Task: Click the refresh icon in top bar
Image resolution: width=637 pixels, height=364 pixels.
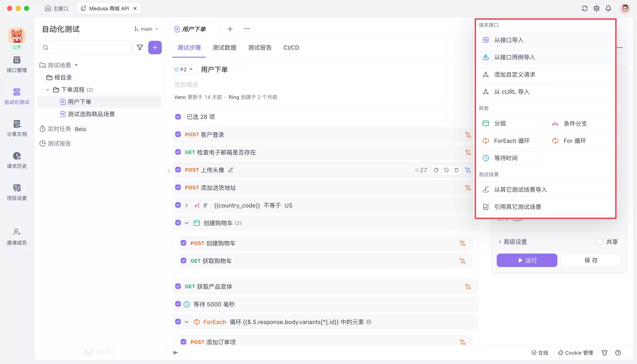Action: [584, 9]
